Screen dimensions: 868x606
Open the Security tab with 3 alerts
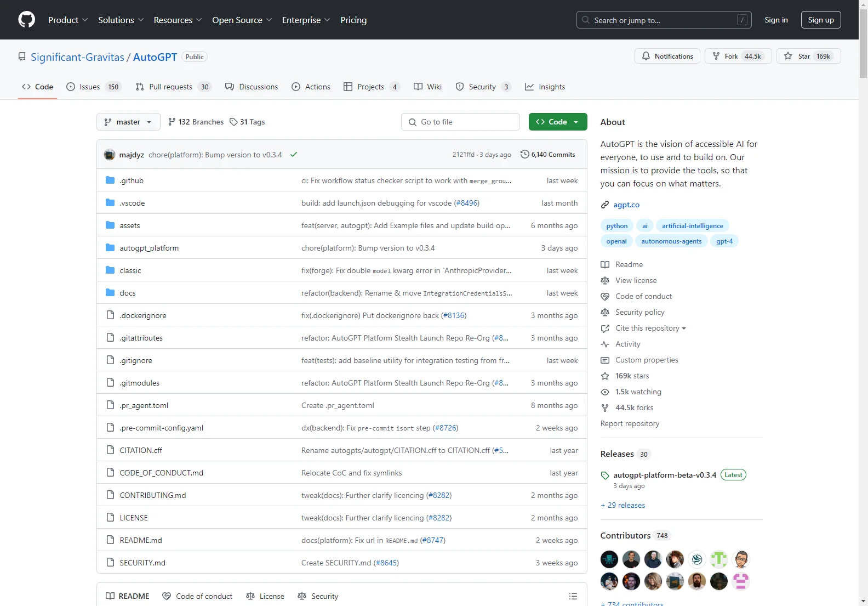(483, 87)
